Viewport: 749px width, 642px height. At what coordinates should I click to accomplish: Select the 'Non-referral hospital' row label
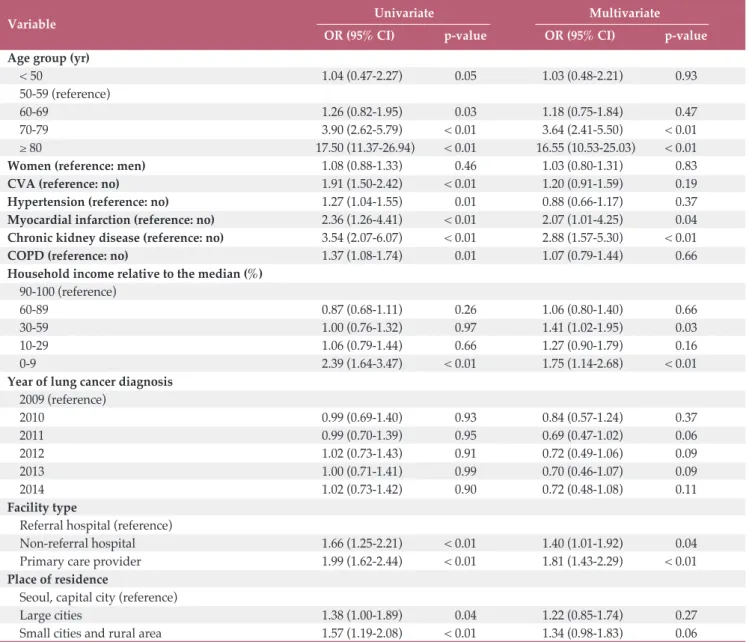[77, 544]
